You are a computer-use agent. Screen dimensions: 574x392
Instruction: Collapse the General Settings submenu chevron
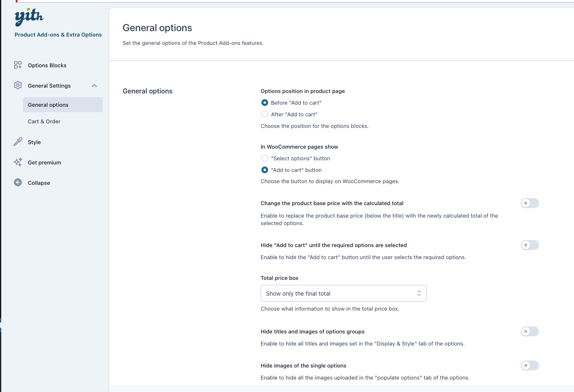(x=94, y=86)
